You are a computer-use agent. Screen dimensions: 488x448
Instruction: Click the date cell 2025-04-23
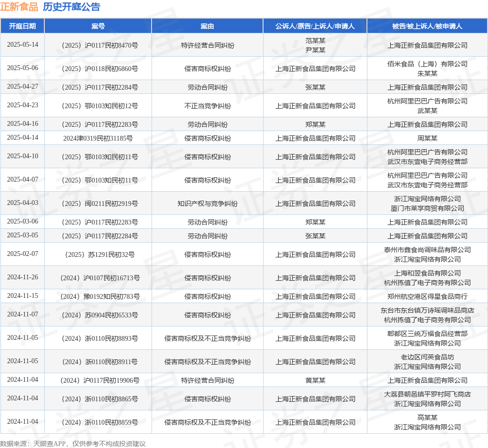22,105
